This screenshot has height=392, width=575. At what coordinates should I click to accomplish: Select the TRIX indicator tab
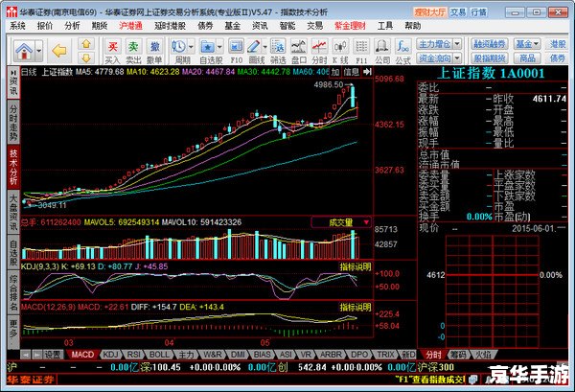pos(385,355)
